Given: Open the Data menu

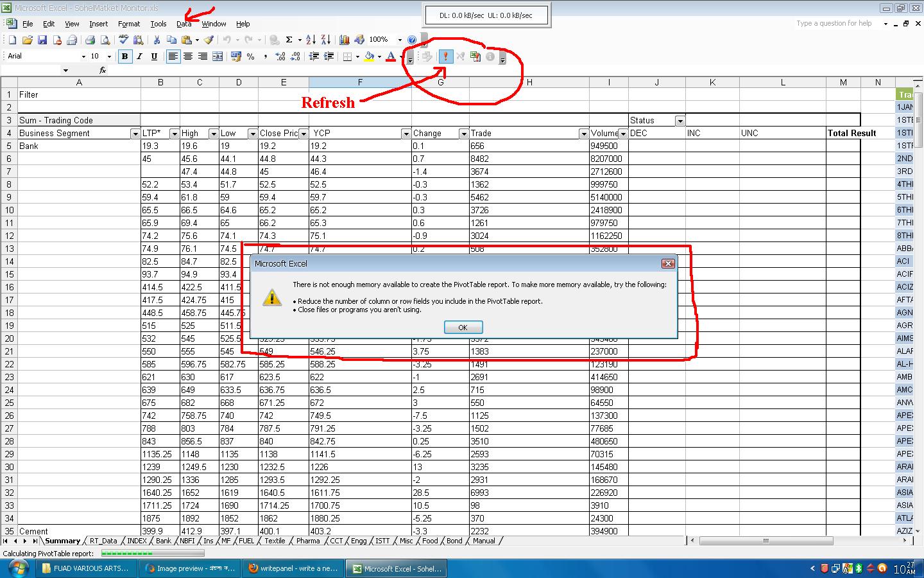Looking at the screenshot, I should coord(184,24).
